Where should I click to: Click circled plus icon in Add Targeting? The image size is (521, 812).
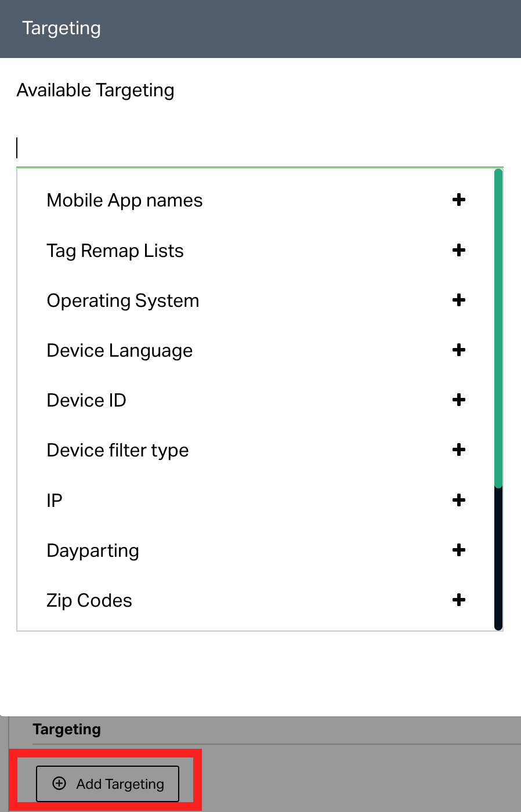pyautogui.click(x=59, y=784)
